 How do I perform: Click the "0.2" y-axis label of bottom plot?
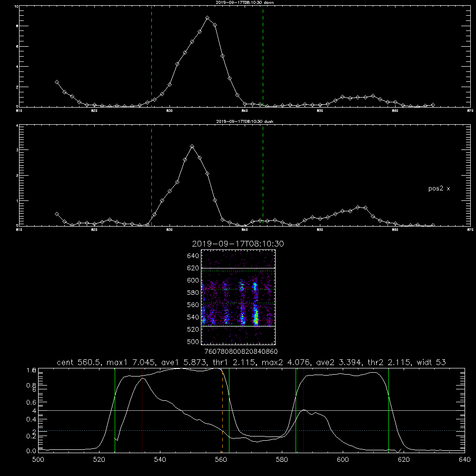coord(31,436)
